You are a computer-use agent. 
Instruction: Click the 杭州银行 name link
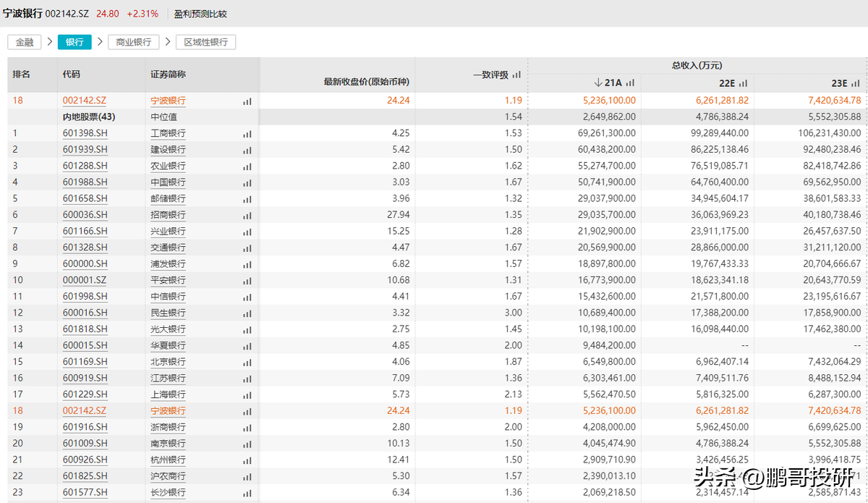168,460
